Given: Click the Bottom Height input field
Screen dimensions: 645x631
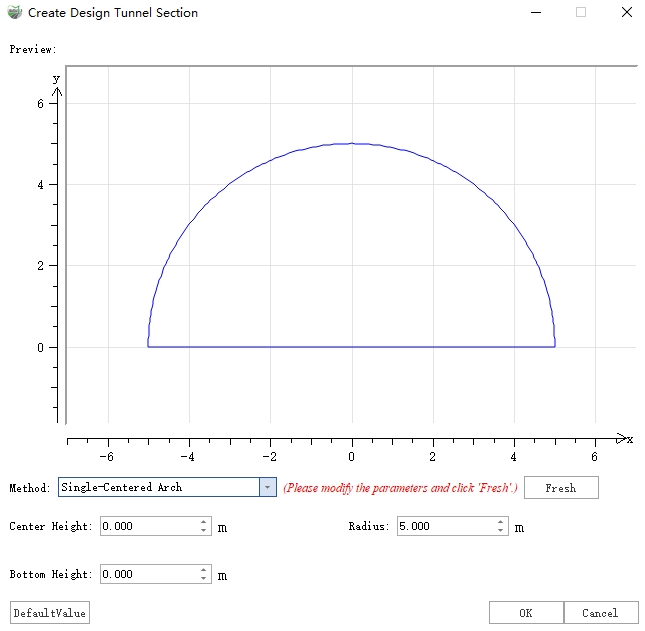Looking at the screenshot, I should [148, 574].
